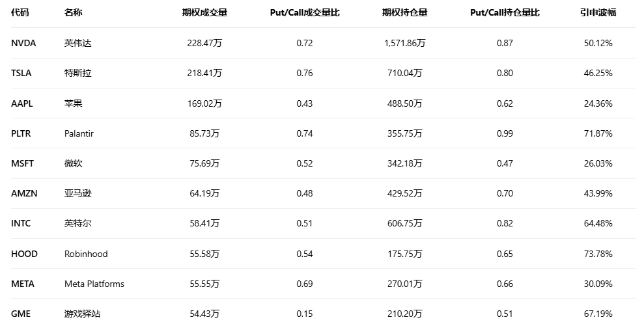Click the NVDA ticker code

click(23, 43)
